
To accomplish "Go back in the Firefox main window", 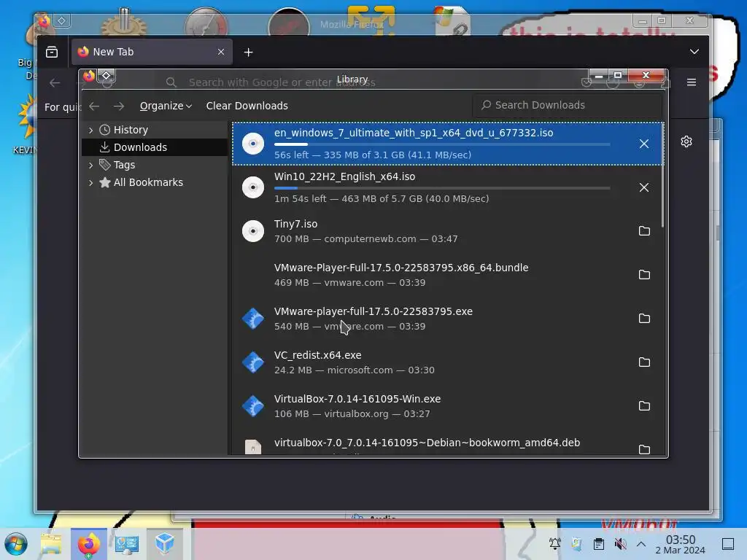I will pyautogui.click(x=55, y=83).
